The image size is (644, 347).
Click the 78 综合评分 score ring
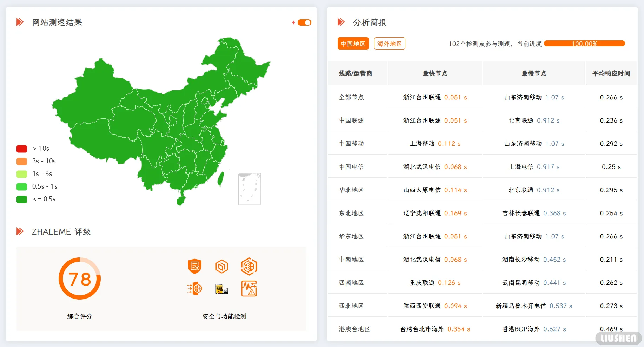[79, 279]
